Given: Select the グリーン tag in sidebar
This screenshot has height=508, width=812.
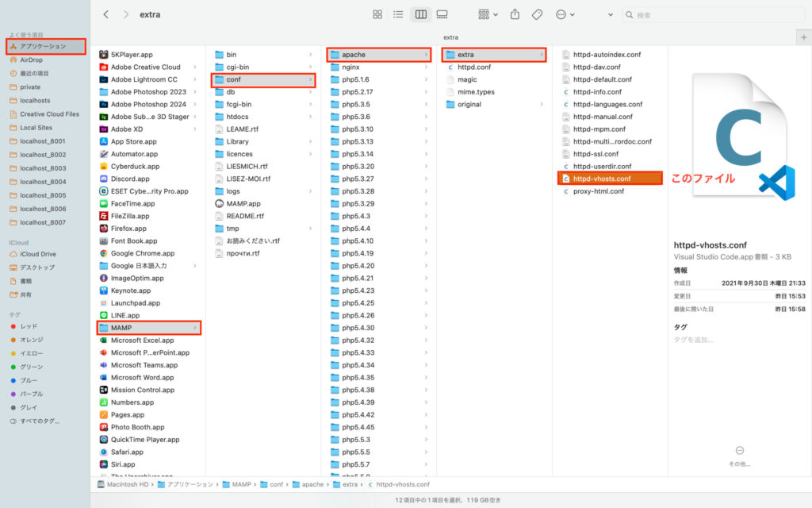Looking at the screenshot, I should click(x=31, y=367).
